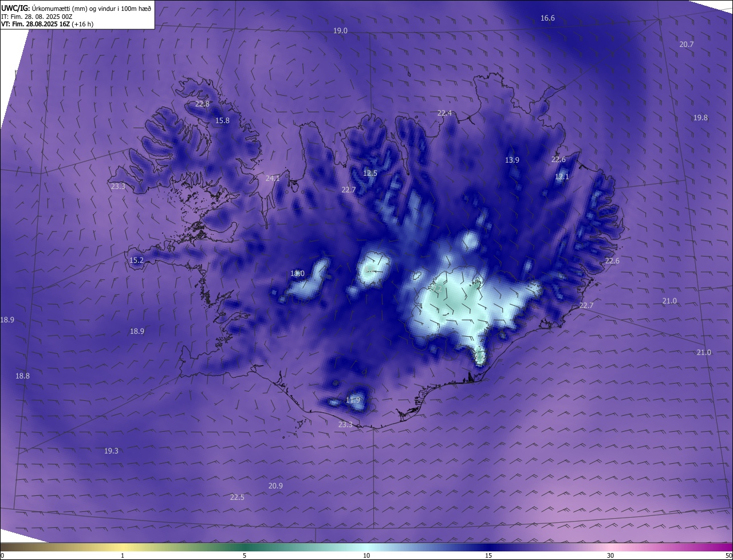Click the 12.1 value label
733x560 pixels.
(x=562, y=177)
